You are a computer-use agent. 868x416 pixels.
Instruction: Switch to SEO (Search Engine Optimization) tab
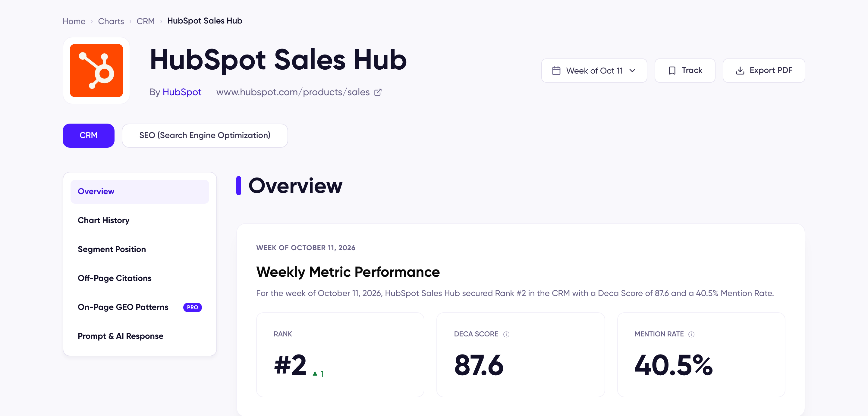pos(205,135)
